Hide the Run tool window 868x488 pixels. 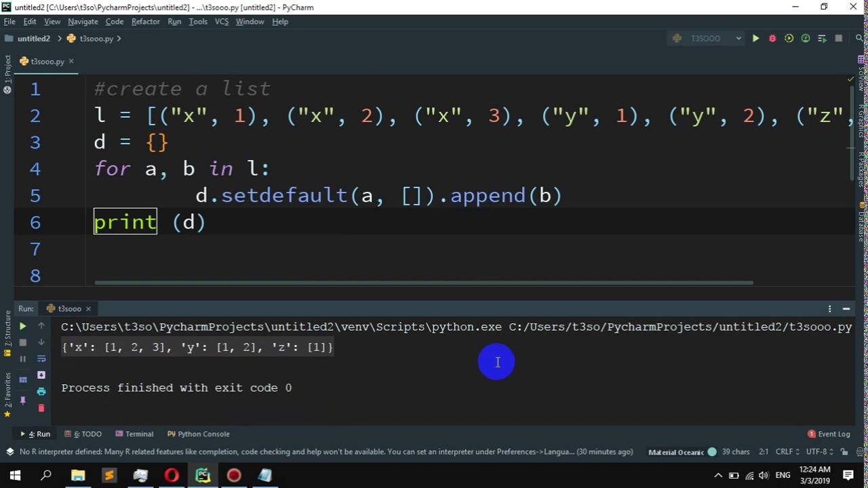click(846, 308)
